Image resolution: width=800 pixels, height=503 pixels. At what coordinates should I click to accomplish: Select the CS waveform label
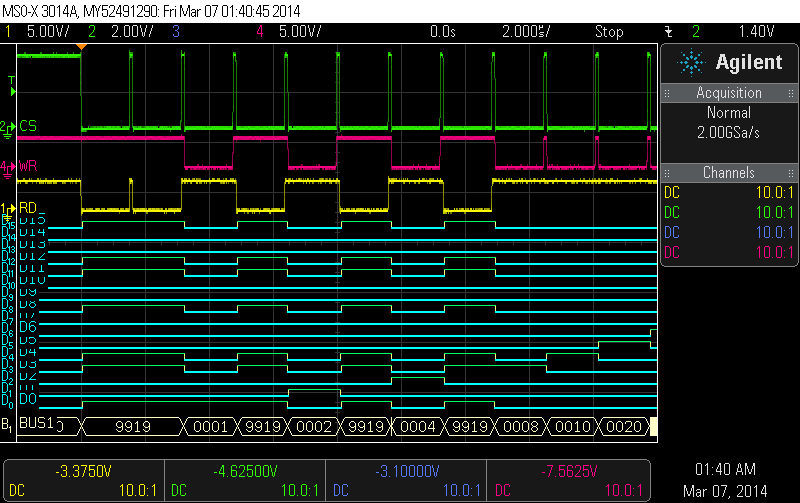click(x=28, y=126)
